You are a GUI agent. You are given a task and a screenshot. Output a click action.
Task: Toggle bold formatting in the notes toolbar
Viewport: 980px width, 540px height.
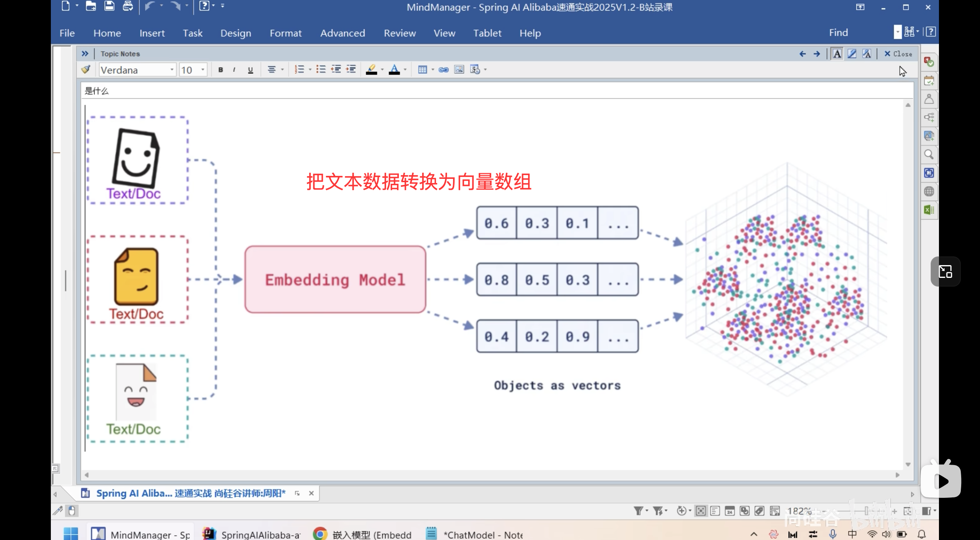click(x=220, y=69)
